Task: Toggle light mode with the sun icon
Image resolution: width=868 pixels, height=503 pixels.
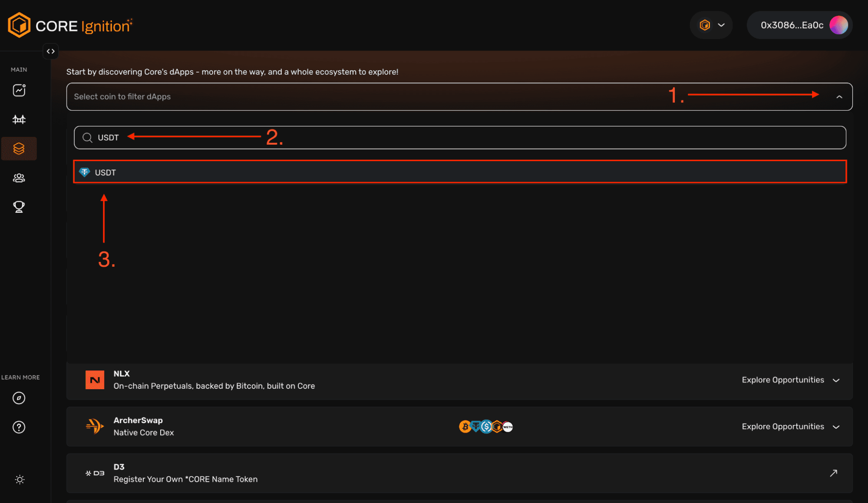Action: tap(19, 480)
